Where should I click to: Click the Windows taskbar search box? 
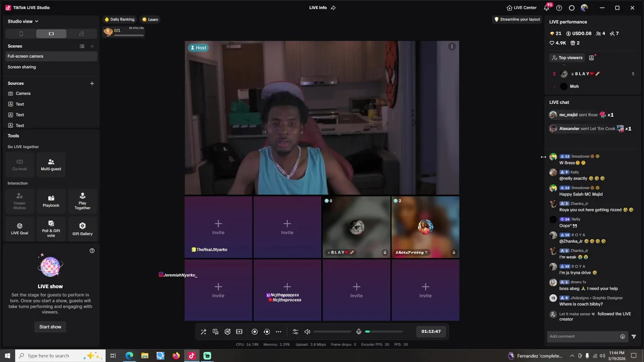click(60, 356)
